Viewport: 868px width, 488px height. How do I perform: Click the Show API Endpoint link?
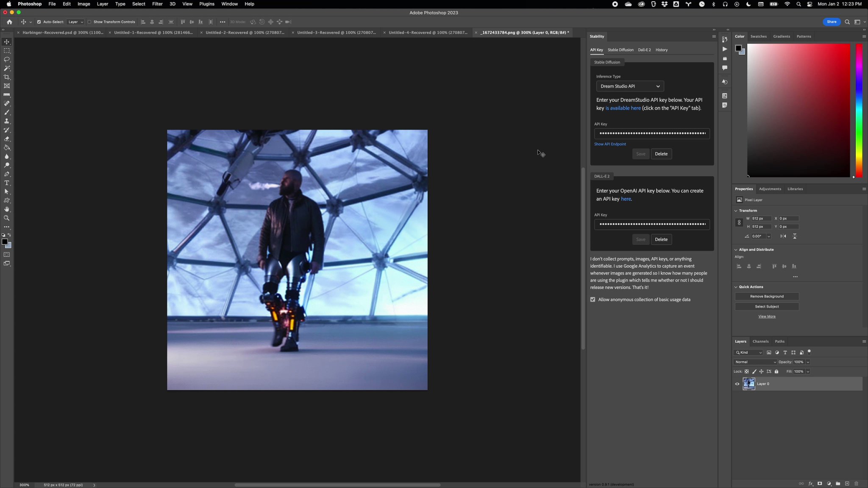(x=610, y=144)
